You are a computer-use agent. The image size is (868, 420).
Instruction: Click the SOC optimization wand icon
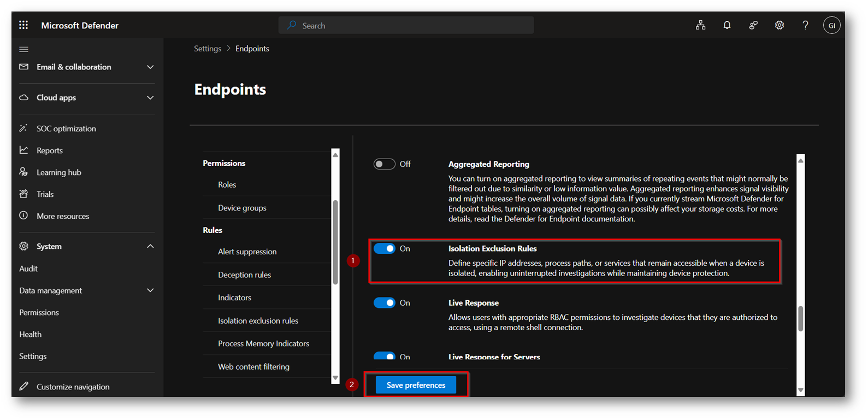point(23,129)
